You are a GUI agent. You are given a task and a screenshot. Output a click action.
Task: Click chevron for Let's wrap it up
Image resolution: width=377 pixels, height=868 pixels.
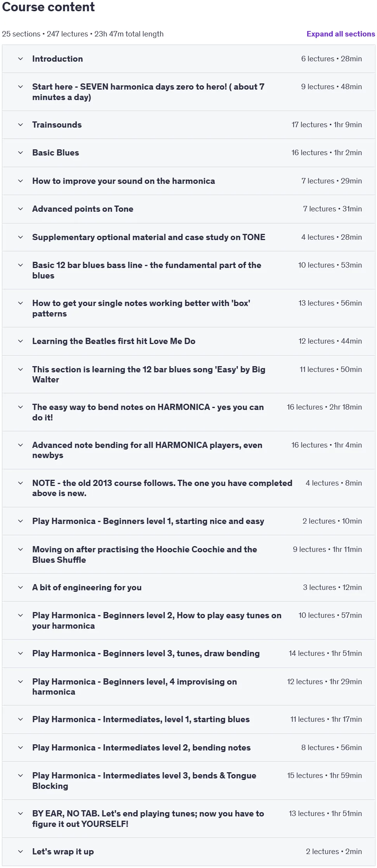[21, 852]
